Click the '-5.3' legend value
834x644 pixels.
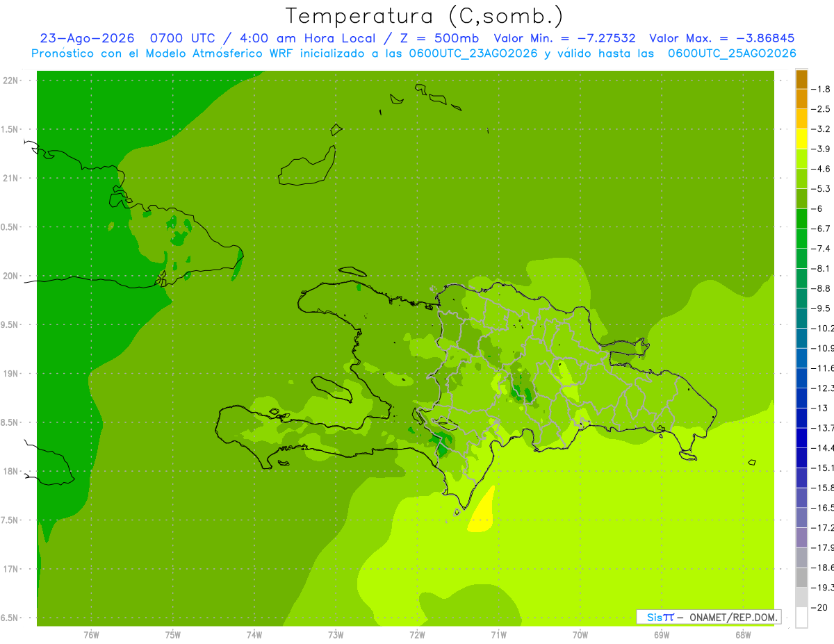point(821,189)
